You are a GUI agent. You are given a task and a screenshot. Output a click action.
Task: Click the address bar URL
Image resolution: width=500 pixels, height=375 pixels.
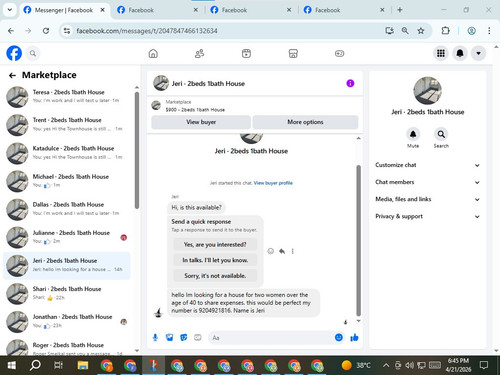147,31
